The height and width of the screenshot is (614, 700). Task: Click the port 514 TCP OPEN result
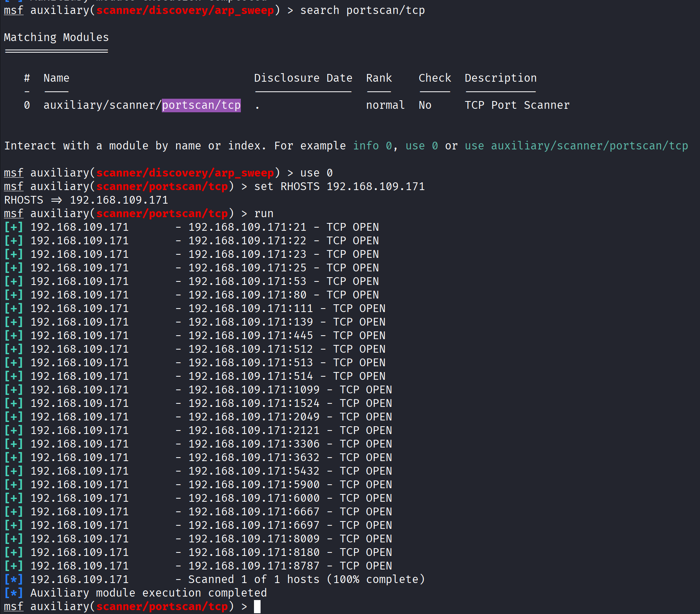[195, 376]
